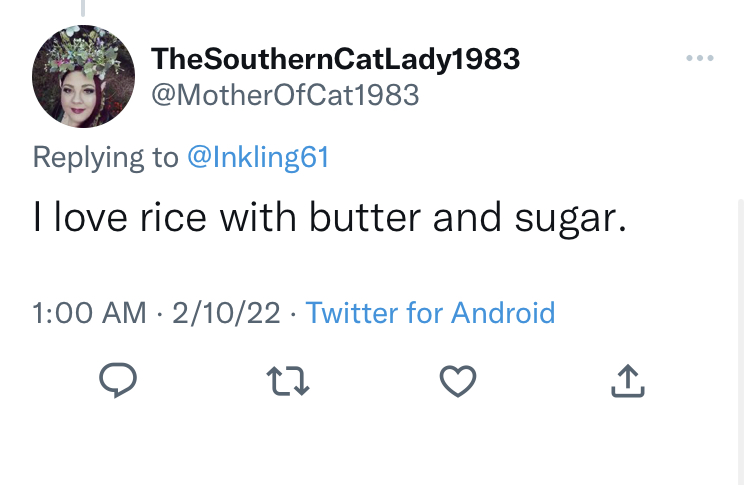This screenshot has width=750, height=485.
Task: Click the word sugar in the tweet
Action: click(565, 219)
